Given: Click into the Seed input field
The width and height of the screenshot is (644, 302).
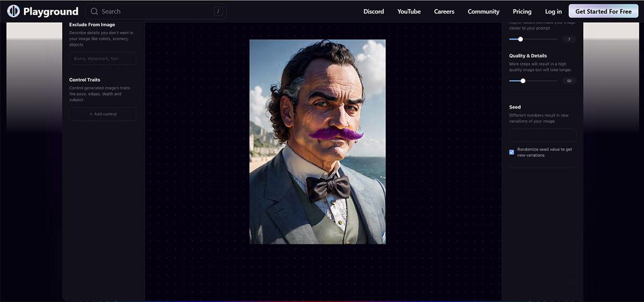Looking at the screenshot, I should 543,135.
